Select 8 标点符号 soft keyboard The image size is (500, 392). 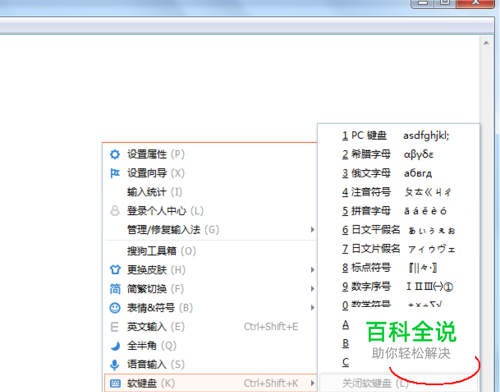399,268
